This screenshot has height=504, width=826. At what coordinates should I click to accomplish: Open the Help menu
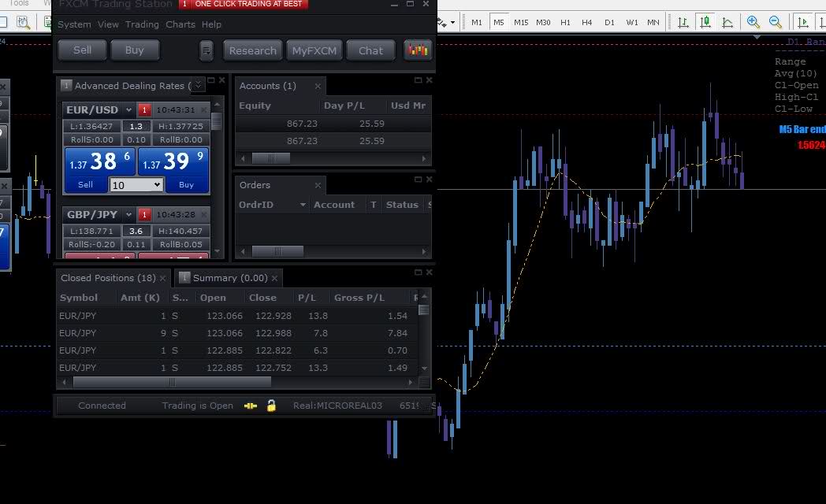[x=211, y=24]
